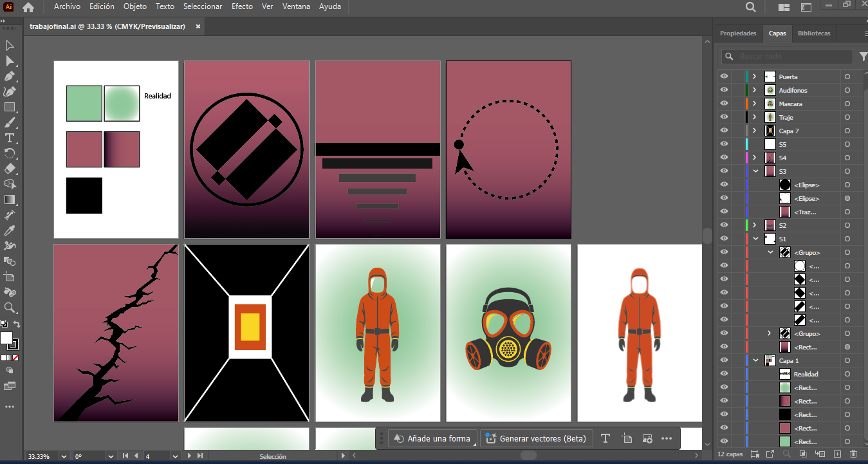This screenshot has width=868, height=464.
Task: Activate the Zoom tool
Action: click(10, 308)
